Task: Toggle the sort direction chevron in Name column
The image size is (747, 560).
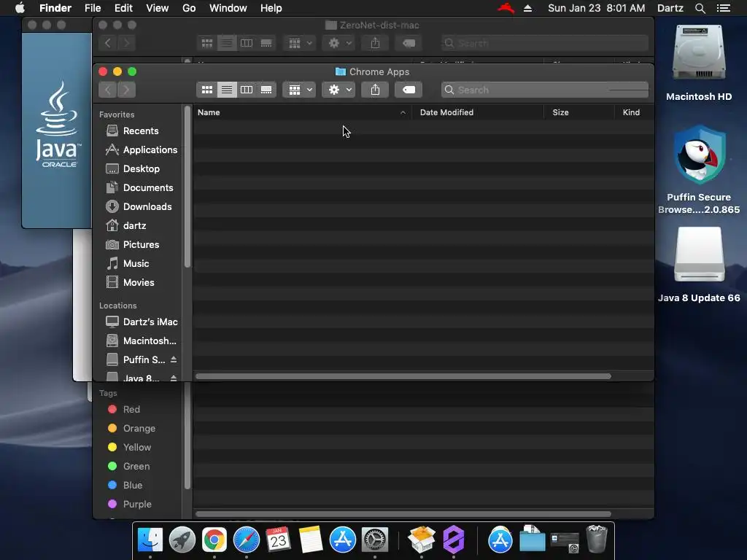Action: (x=403, y=112)
